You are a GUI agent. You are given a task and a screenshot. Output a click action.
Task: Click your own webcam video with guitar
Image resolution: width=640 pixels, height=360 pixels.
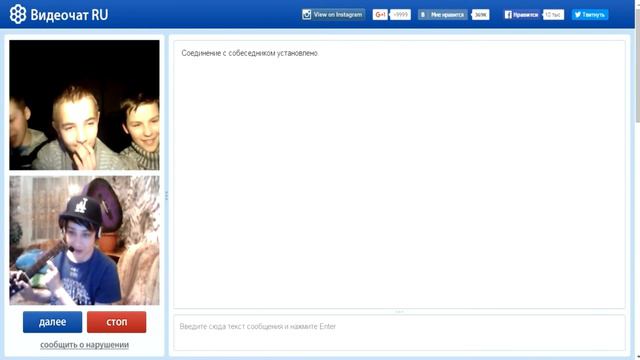84,240
